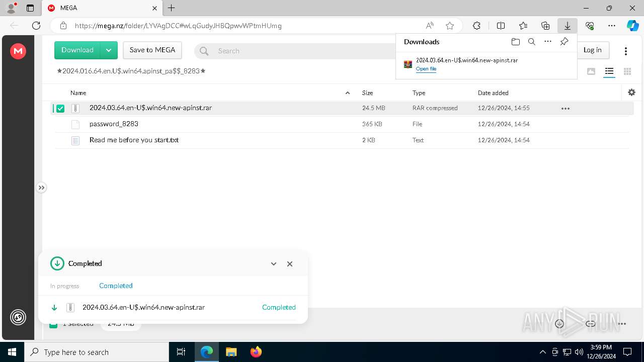Click the MEGA logo in sidebar
644x362 pixels.
tap(18, 51)
